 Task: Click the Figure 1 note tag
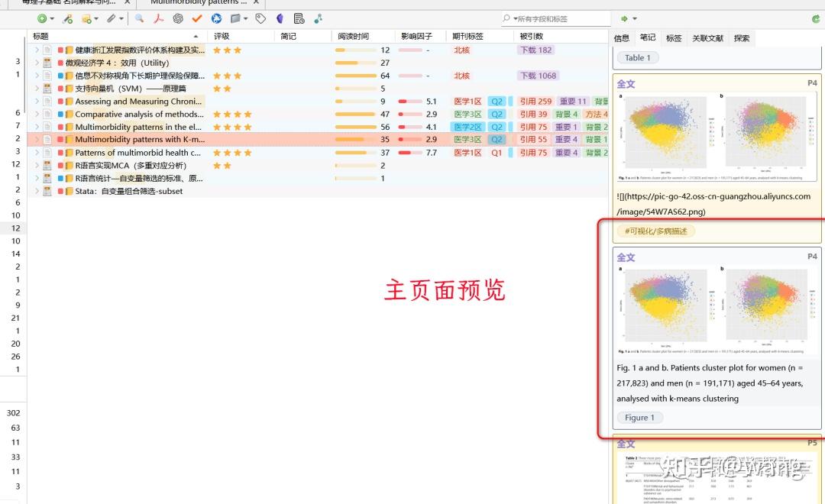pos(640,417)
